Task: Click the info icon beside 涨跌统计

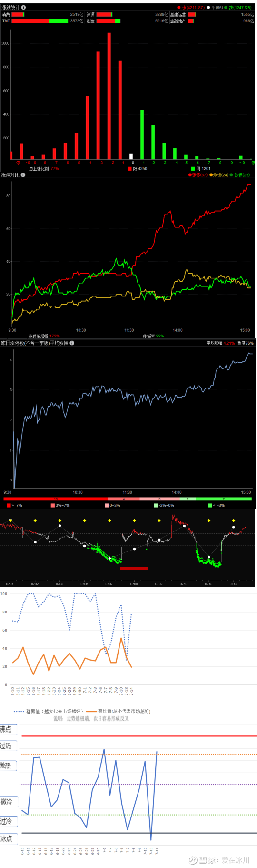Action: click(x=23, y=8)
